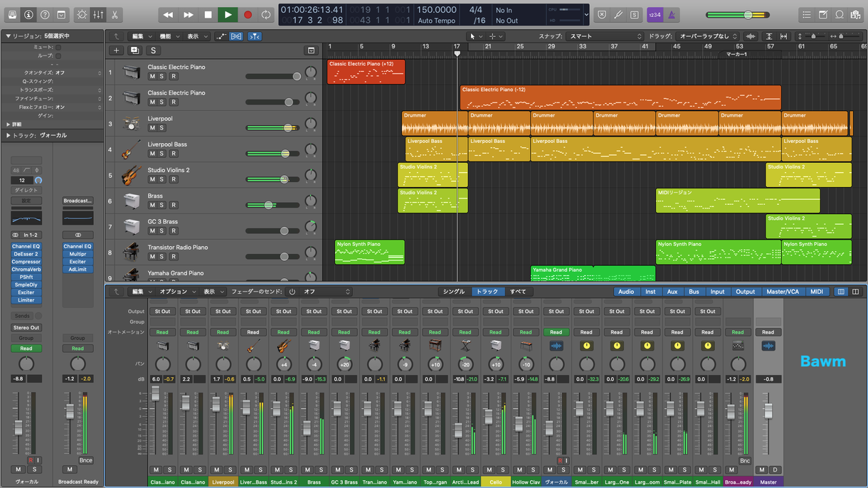Click the Stereo Out output slot in inspector
The image size is (868, 488).
[x=26, y=328]
